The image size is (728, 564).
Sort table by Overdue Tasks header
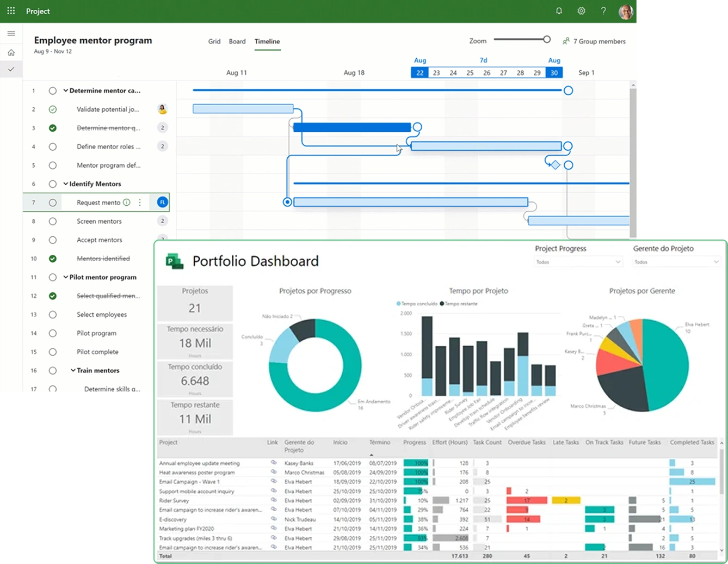(x=527, y=443)
